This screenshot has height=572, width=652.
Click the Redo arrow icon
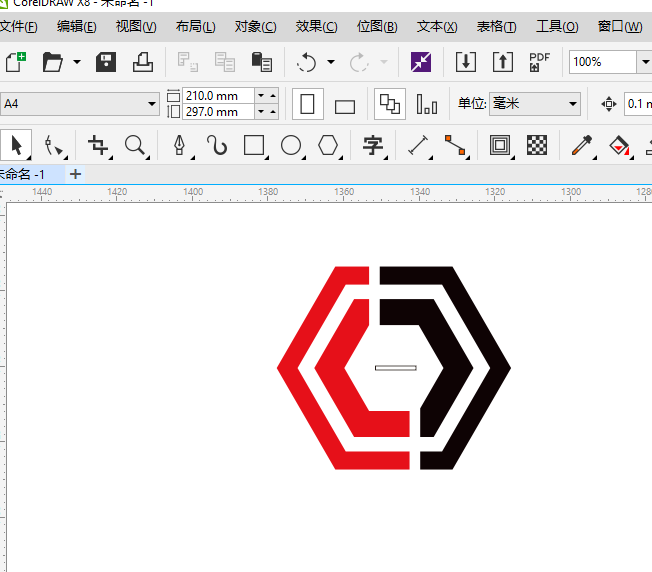[x=359, y=62]
